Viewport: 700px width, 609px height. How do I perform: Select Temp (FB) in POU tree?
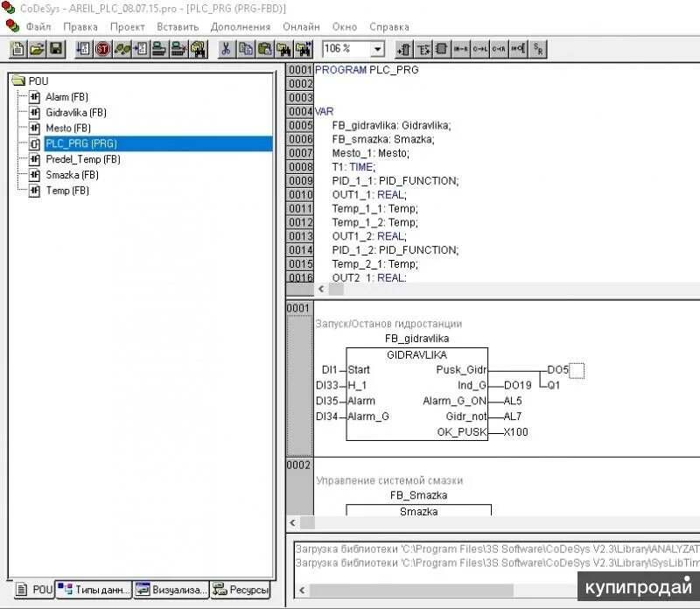pyautogui.click(x=67, y=191)
